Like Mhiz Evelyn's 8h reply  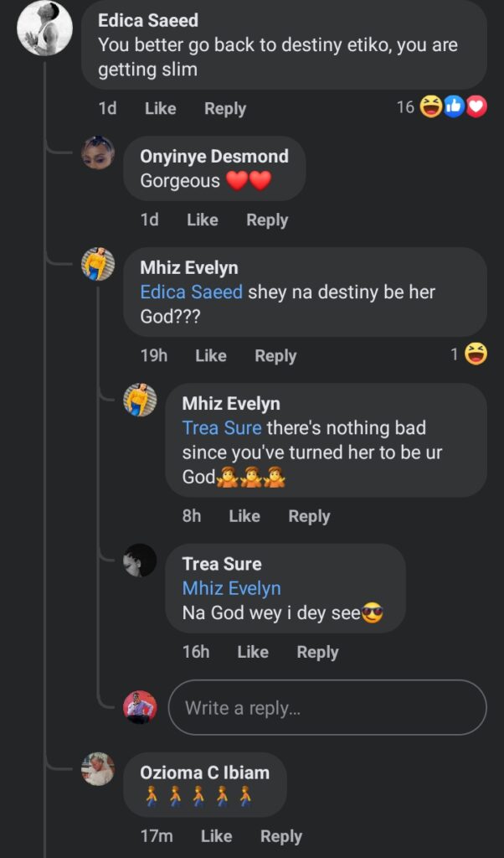244,516
